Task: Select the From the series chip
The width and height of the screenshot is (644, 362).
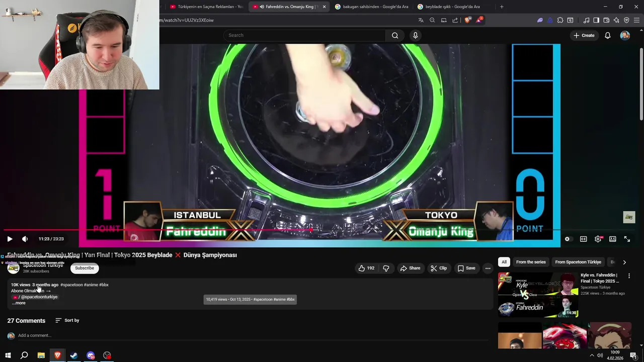Action: pos(531,262)
